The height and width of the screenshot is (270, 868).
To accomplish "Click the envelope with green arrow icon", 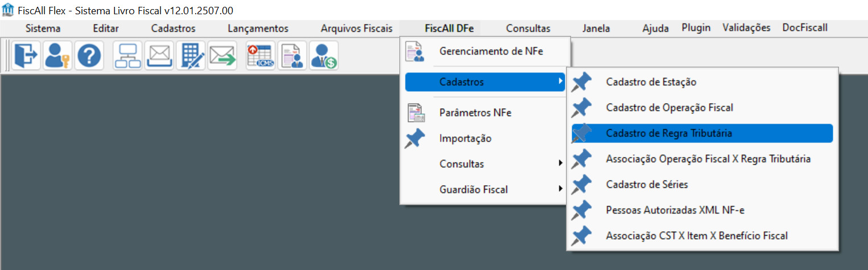I will (x=222, y=56).
